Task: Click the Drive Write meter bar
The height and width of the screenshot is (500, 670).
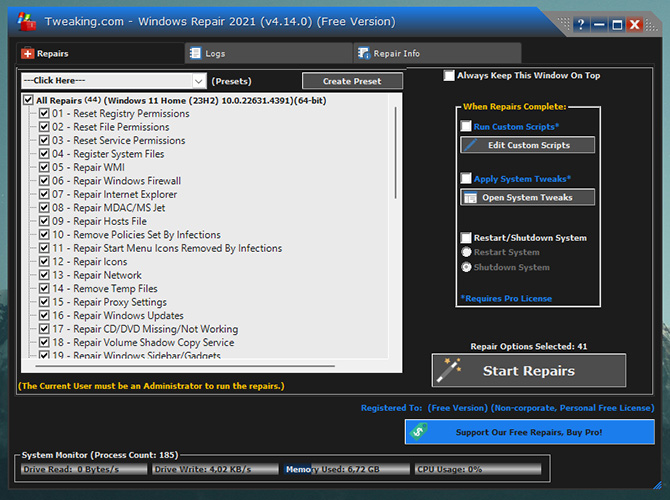Action: 215,469
